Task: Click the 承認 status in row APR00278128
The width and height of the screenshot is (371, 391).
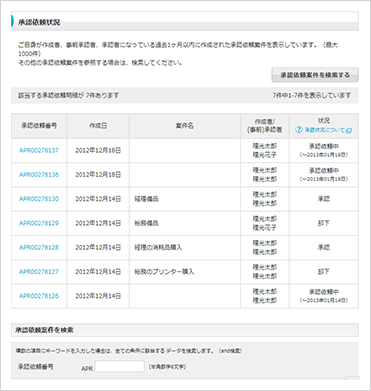Action: coord(324,248)
